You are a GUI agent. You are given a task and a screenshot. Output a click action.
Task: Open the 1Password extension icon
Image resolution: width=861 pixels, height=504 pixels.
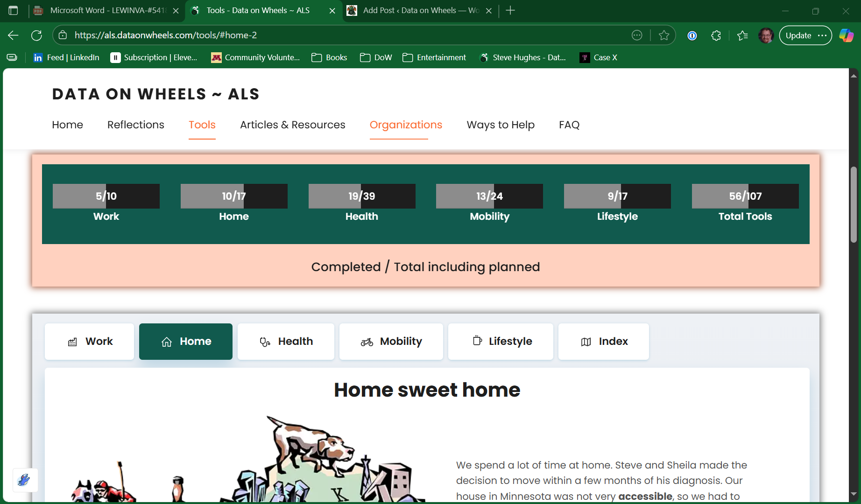click(692, 35)
